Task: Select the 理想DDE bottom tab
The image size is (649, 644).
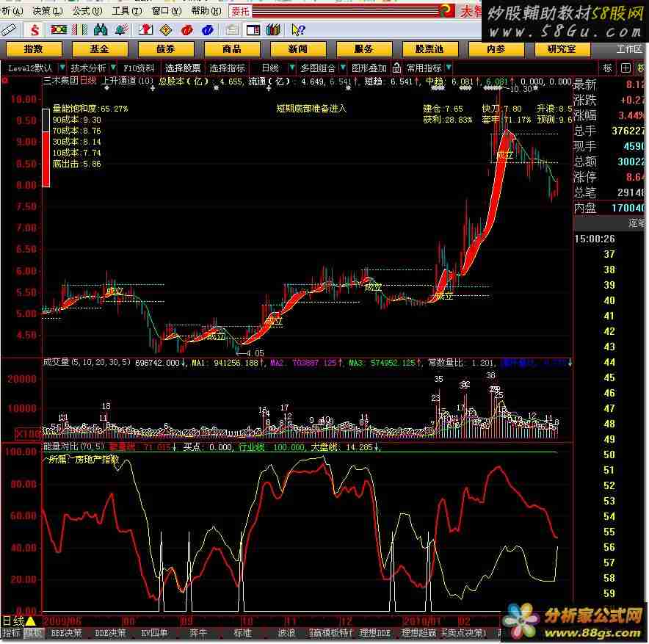Action: coord(374,633)
